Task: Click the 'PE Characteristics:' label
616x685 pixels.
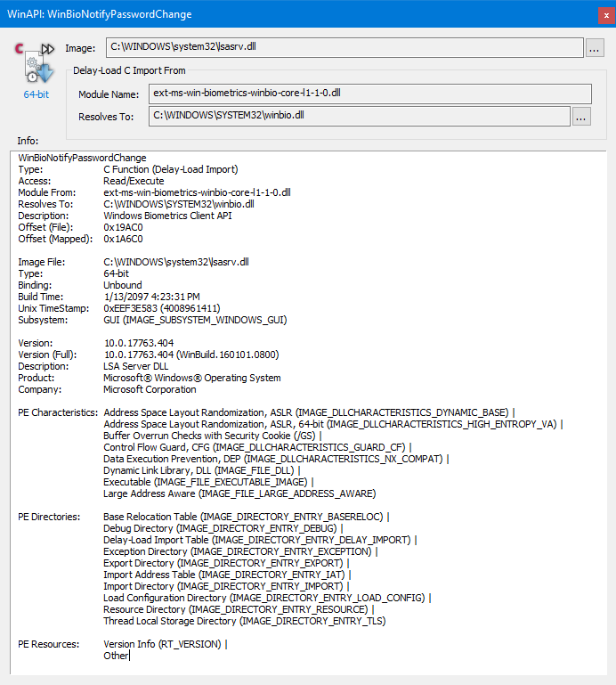Action: coord(58,412)
